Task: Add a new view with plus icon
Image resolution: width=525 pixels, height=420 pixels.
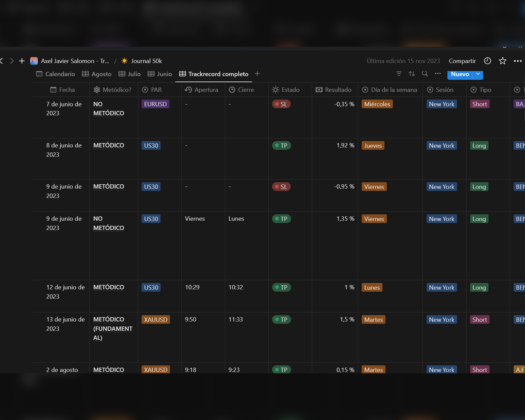Action: click(x=257, y=73)
